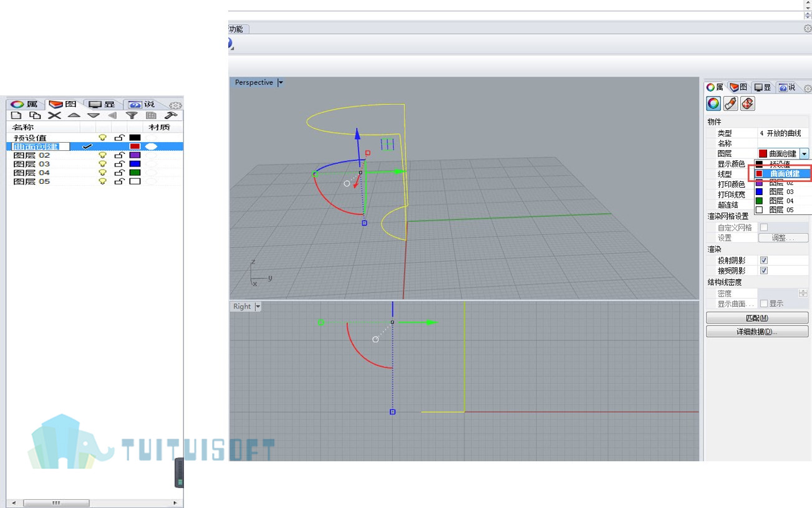Choose 图层 03 from the layer dropdown list

(783, 192)
